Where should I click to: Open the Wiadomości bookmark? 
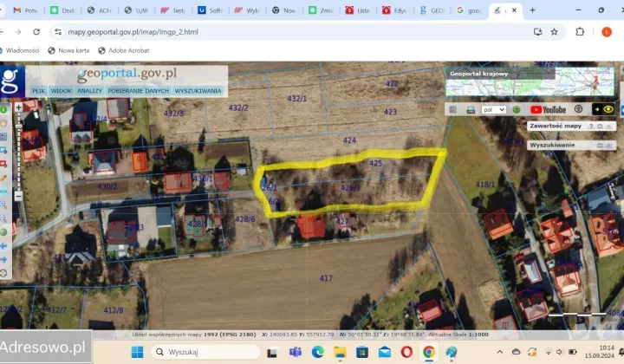19,50
